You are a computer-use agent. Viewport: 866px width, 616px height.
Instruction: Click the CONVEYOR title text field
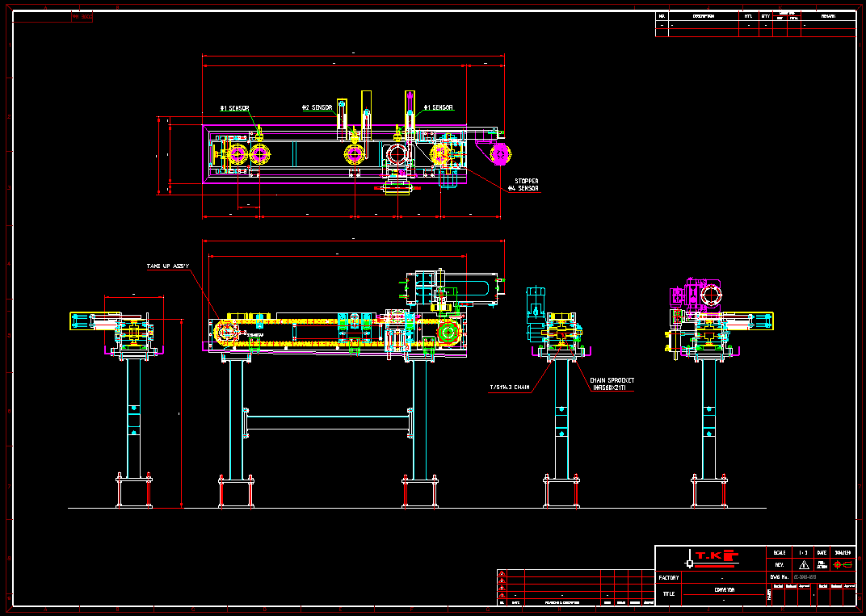(x=723, y=589)
